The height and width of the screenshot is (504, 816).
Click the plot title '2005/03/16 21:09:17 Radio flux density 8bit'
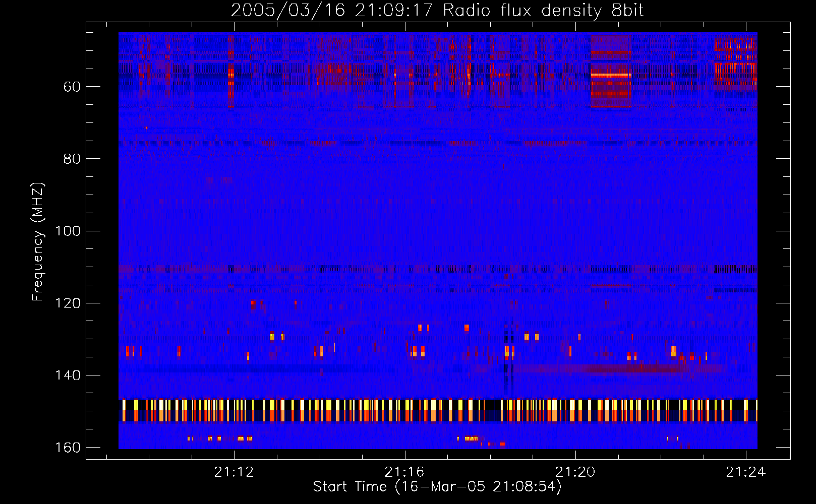pos(437,10)
